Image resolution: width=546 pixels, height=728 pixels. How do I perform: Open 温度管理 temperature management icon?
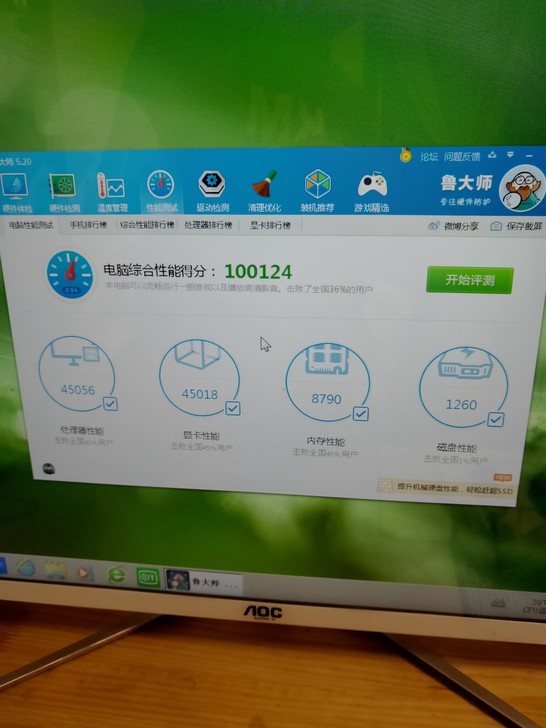pos(111,192)
